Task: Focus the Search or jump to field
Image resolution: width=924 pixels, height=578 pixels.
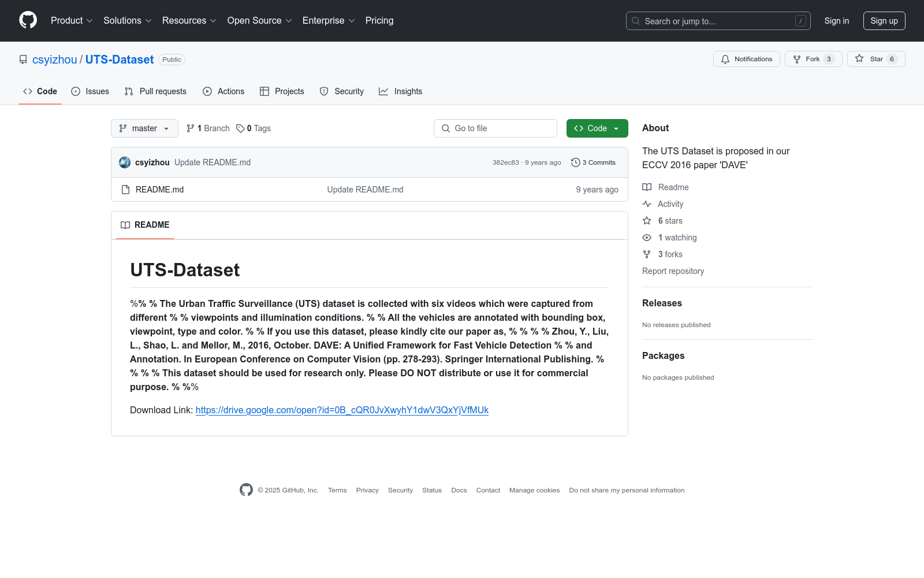Action: tap(718, 21)
